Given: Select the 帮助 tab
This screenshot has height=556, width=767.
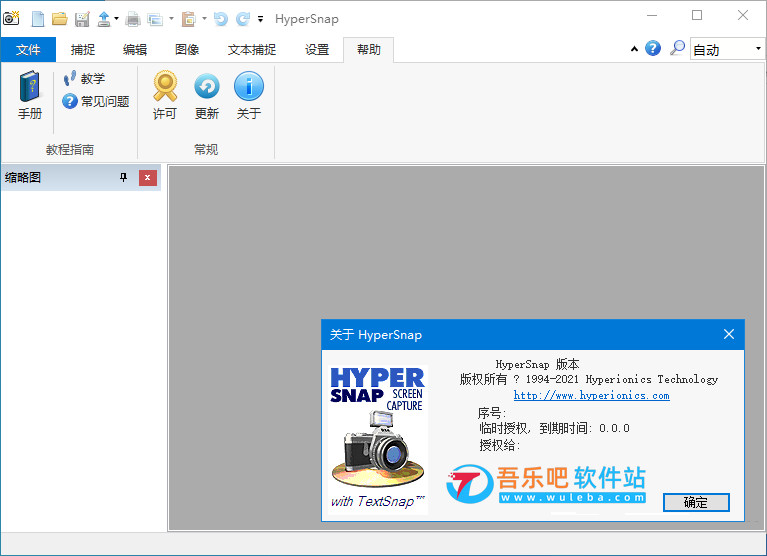Looking at the screenshot, I should point(368,49).
